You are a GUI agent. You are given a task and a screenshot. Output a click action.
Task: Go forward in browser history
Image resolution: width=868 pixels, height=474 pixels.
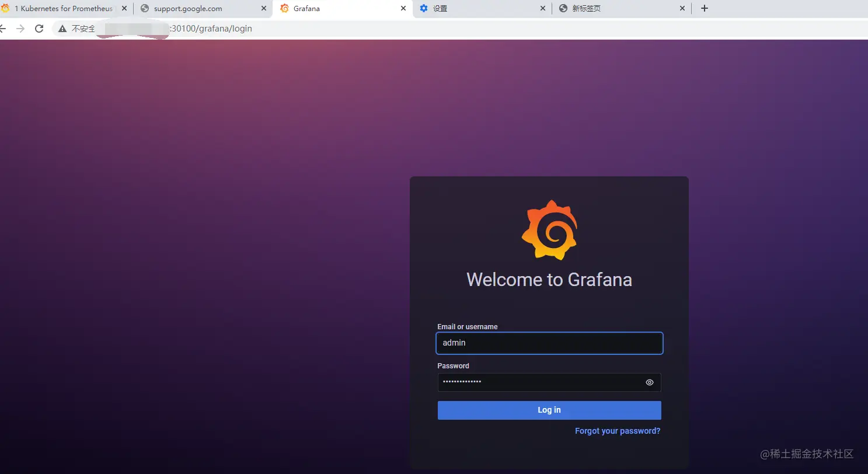click(20, 28)
